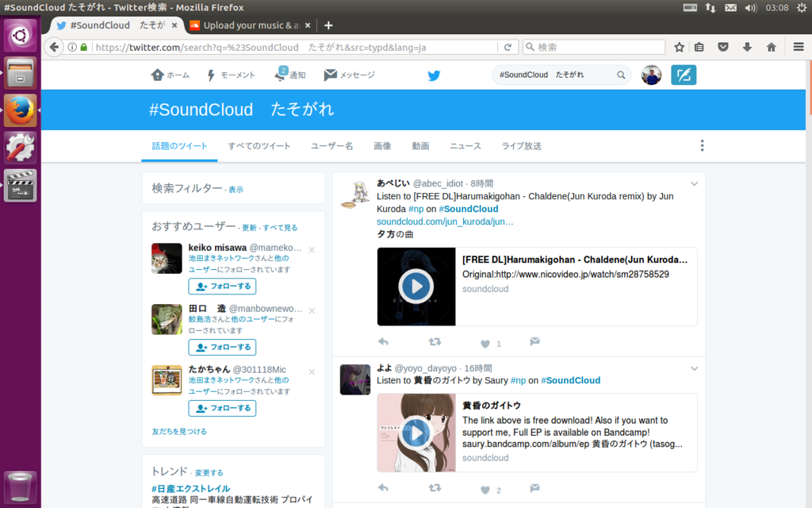This screenshot has height=508, width=812.
Task: Click 友だちを見つける link
Action: pyautogui.click(x=179, y=431)
